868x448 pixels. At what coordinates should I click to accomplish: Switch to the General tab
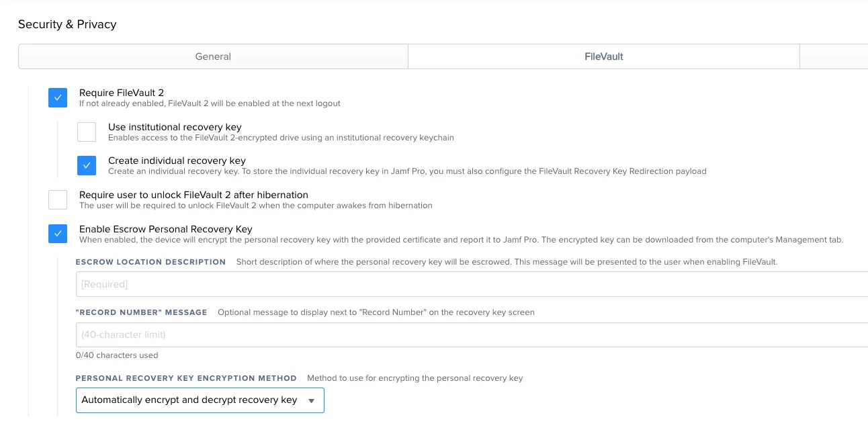pyautogui.click(x=213, y=56)
